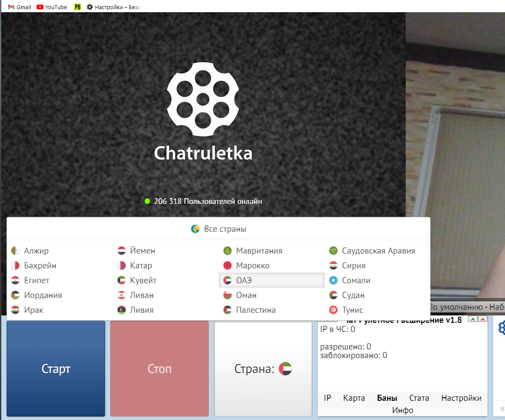Screen dimensions: 505x420
Task: Start chatting with the Старт button
Action: pyautogui.click(x=56, y=369)
